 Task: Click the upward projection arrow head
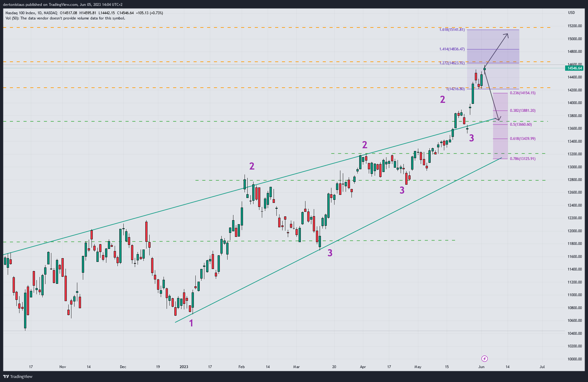[x=507, y=35]
